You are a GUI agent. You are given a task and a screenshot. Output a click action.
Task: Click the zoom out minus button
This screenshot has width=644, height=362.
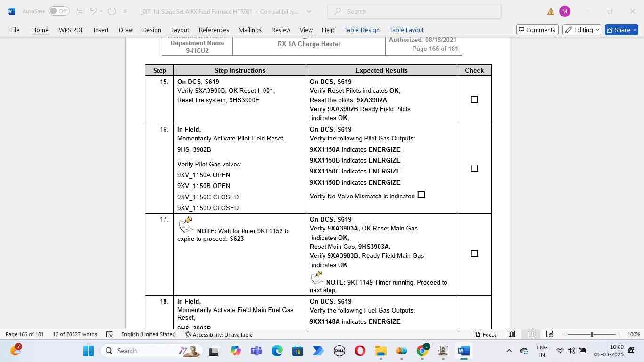pyautogui.click(x=563, y=334)
